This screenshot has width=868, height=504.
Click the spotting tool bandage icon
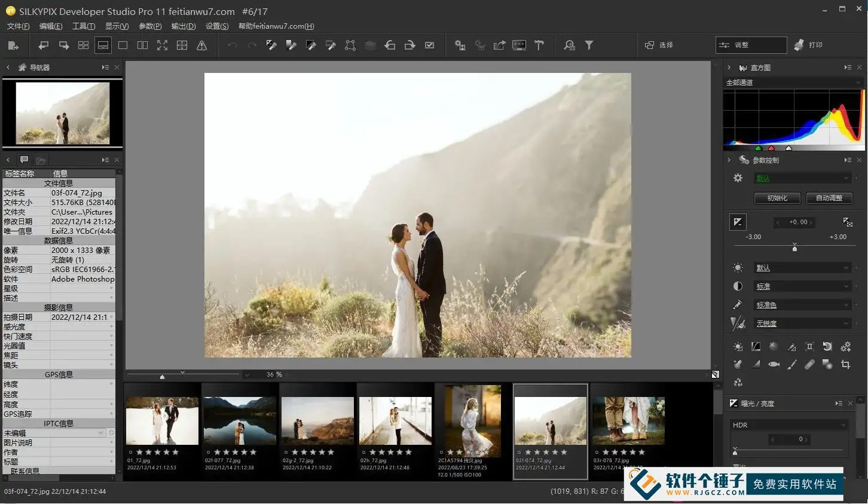tap(810, 364)
